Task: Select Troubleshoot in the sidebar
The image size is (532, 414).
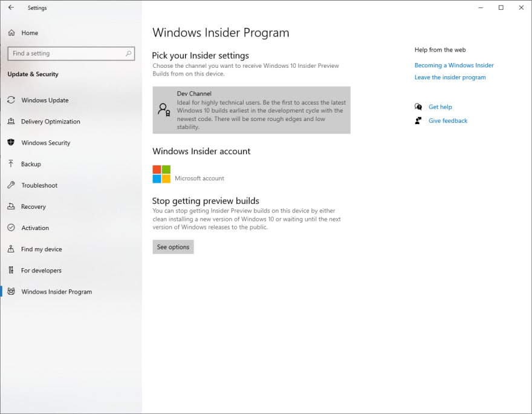Action: pyautogui.click(x=39, y=185)
